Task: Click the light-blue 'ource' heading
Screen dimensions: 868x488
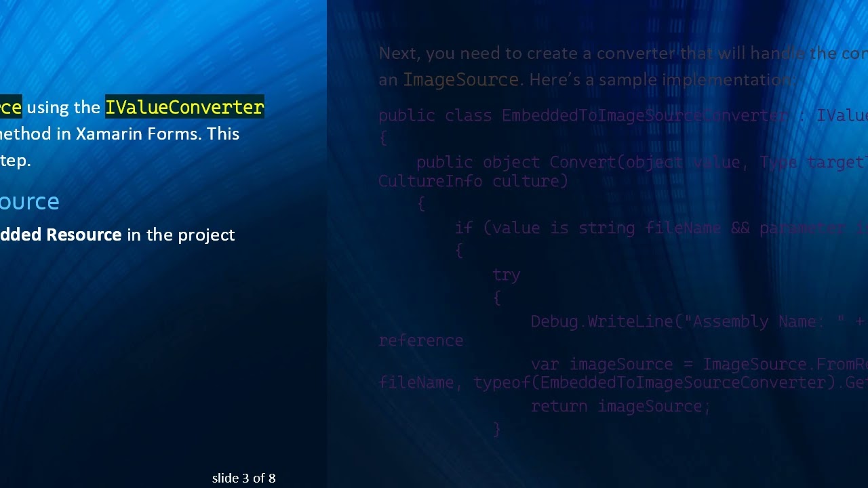Action: (30, 201)
